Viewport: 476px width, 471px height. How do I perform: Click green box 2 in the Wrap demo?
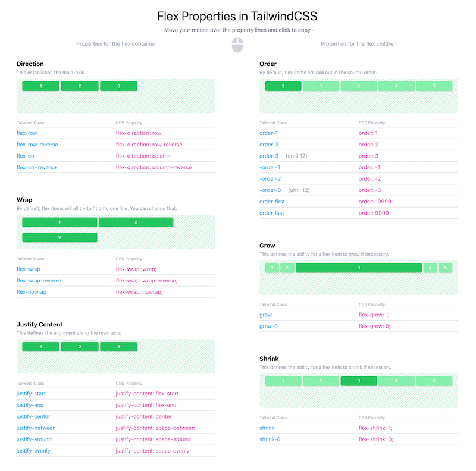point(136,222)
